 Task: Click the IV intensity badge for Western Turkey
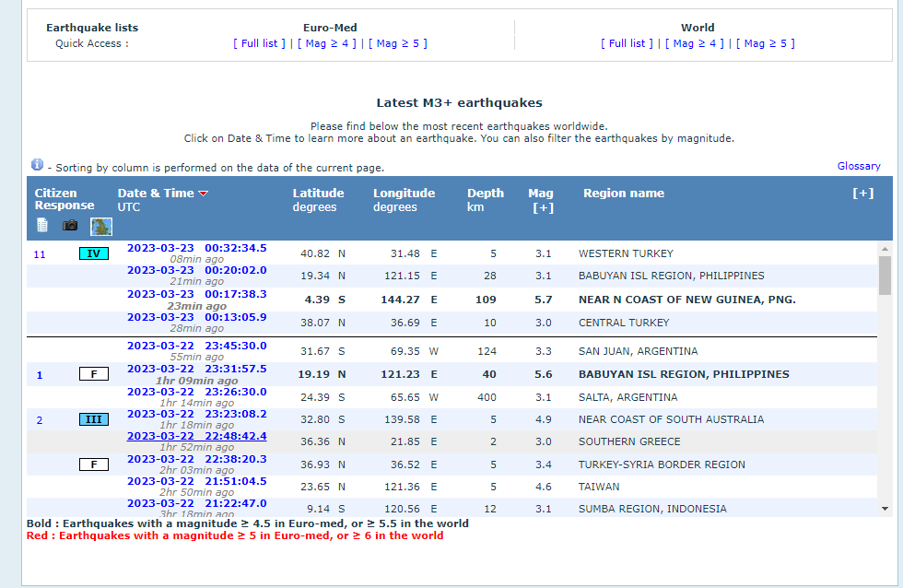[x=94, y=253]
